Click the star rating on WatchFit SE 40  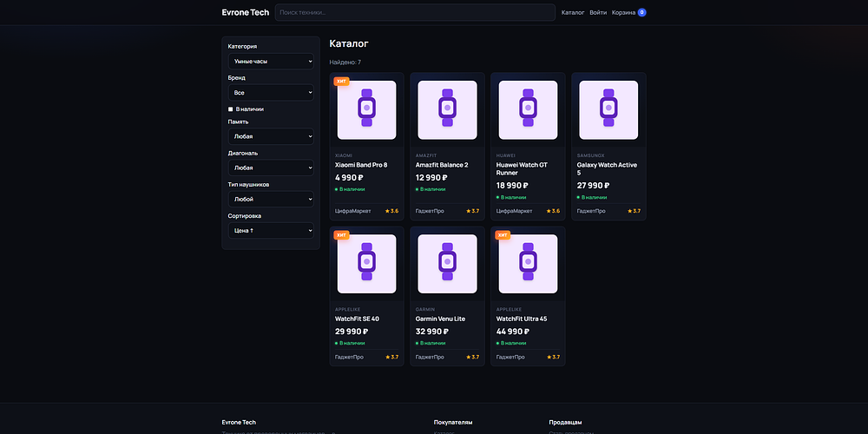click(x=392, y=357)
